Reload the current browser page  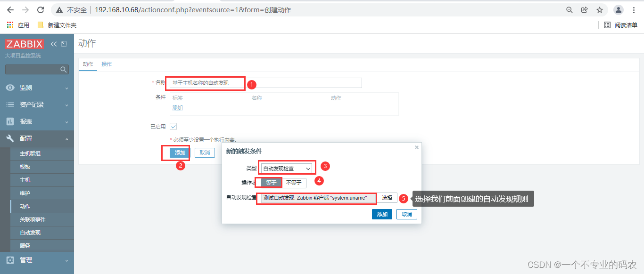point(41,10)
